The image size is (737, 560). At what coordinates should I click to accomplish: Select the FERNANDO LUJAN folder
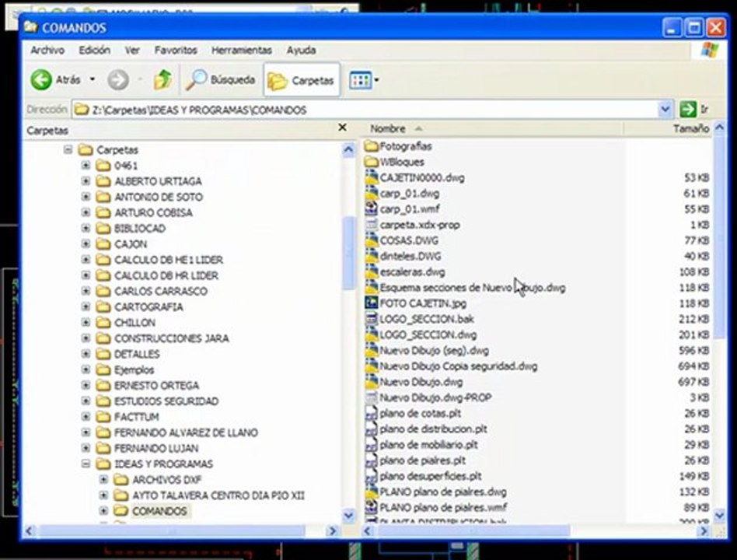[x=156, y=448]
